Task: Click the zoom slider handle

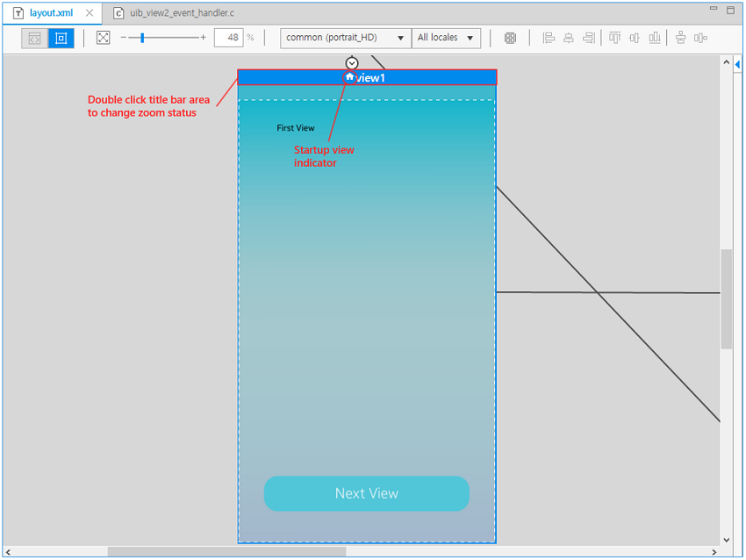Action: [142, 38]
